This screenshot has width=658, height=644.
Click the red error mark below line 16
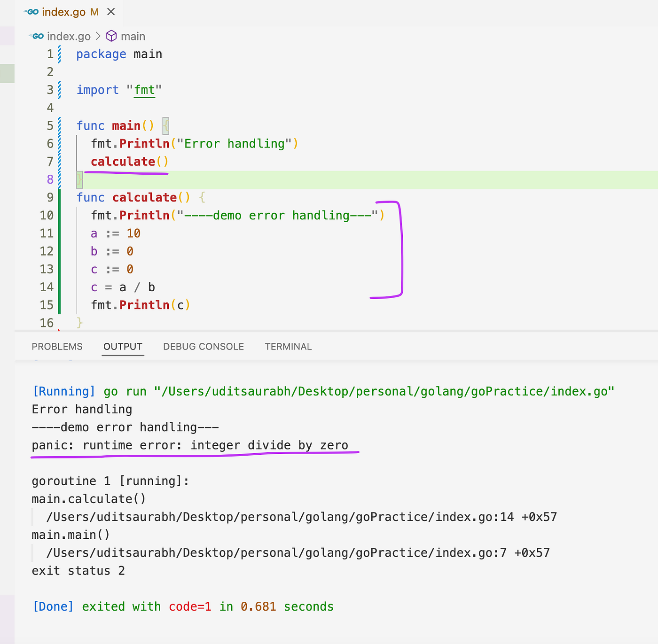(x=59, y=330)
